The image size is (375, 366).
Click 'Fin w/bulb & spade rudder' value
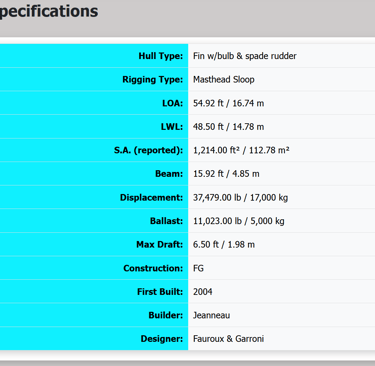tap(245, 56)
